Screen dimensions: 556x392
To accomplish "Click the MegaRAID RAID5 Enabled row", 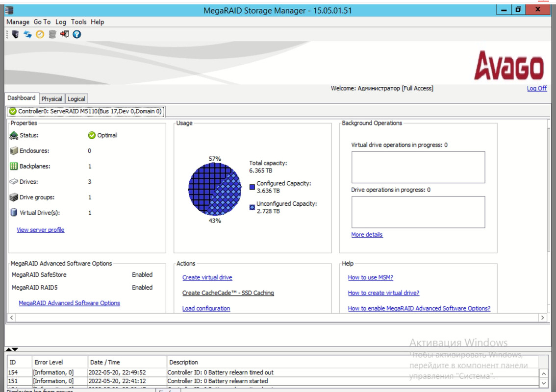I will pos(82,288).
